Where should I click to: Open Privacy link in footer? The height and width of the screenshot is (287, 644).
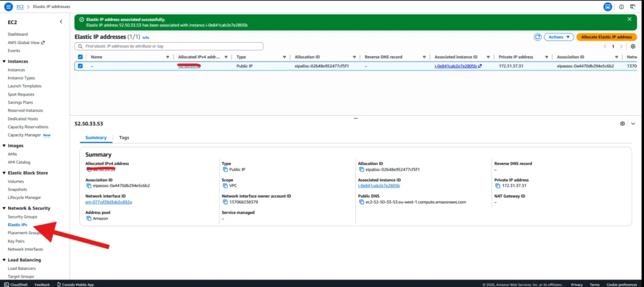point(577,284)
